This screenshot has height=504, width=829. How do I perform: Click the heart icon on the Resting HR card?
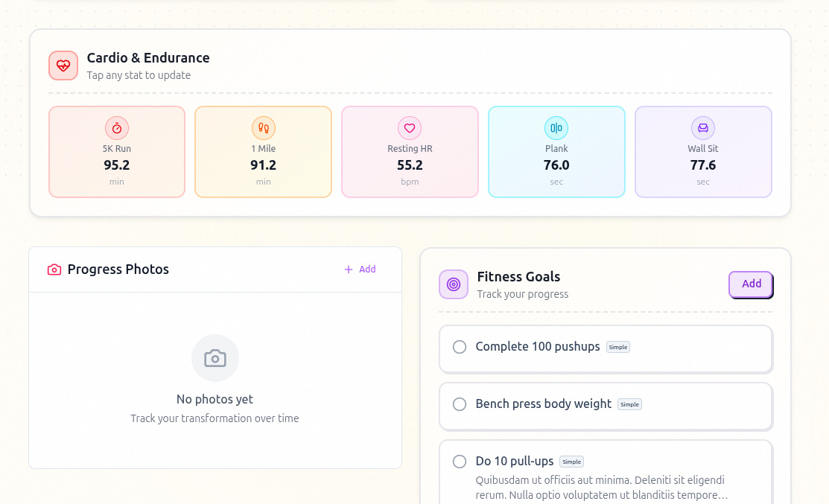[x=410, y=127]
